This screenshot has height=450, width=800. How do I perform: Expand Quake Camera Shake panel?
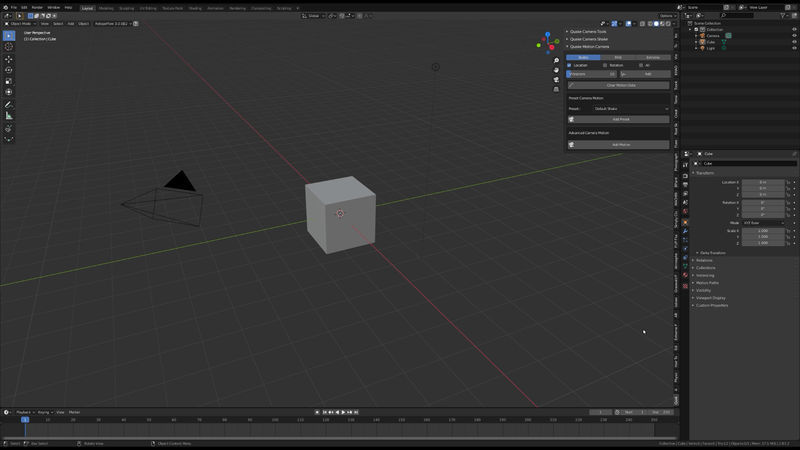[x=589, y=39]
